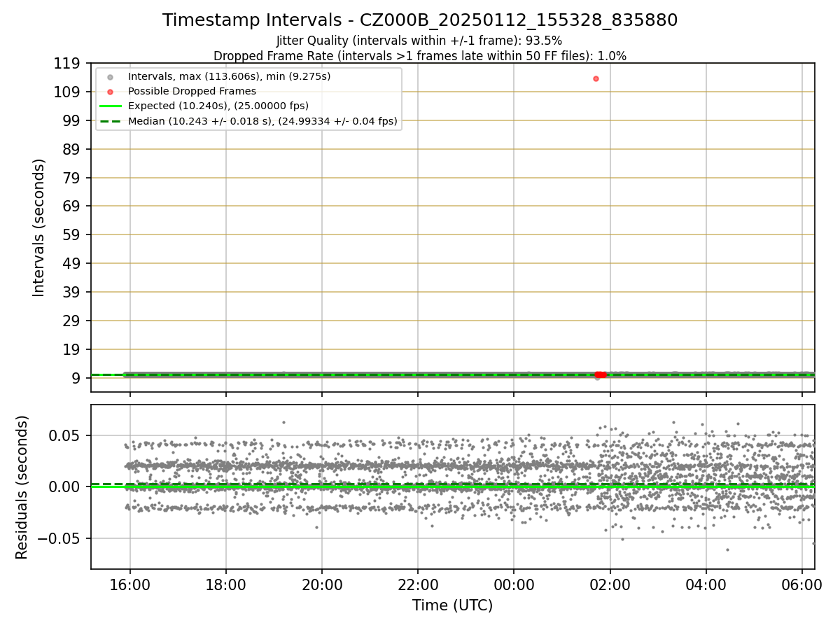This screenshot has width=840, height=630.
Task: Select the "Dropped Frame Rate" 1.0% subtitle line
Action: point(420,56)
